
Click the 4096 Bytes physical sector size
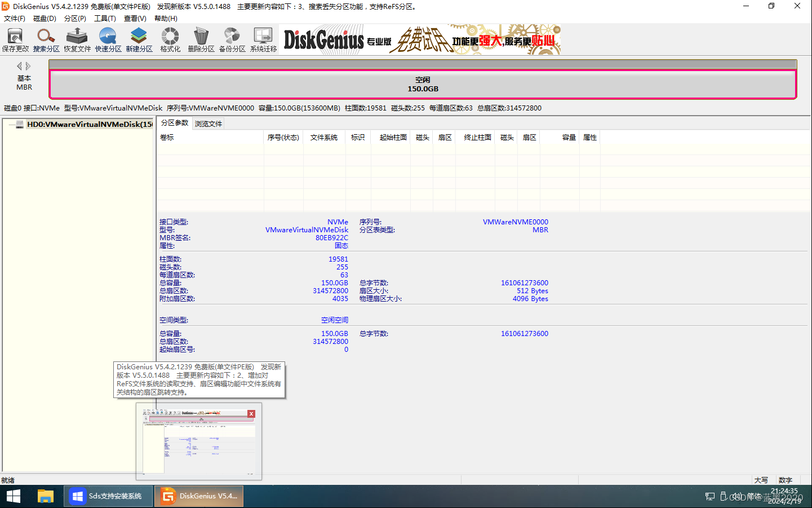point(530,299)
